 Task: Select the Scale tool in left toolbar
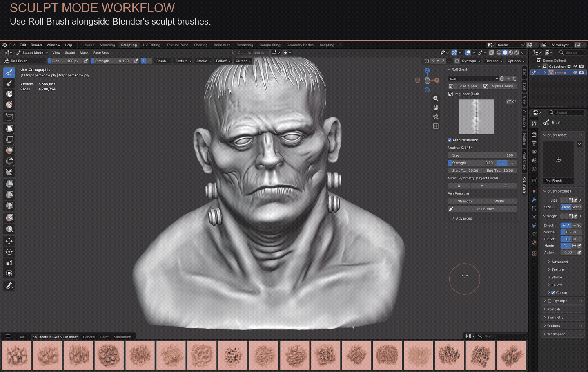(9, 262)
